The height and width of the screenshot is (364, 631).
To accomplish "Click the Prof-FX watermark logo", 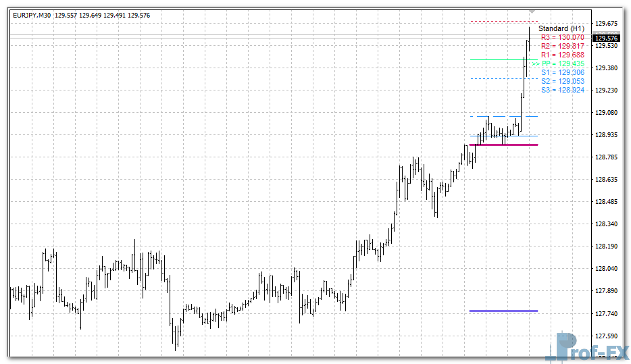I will (587, 348).
